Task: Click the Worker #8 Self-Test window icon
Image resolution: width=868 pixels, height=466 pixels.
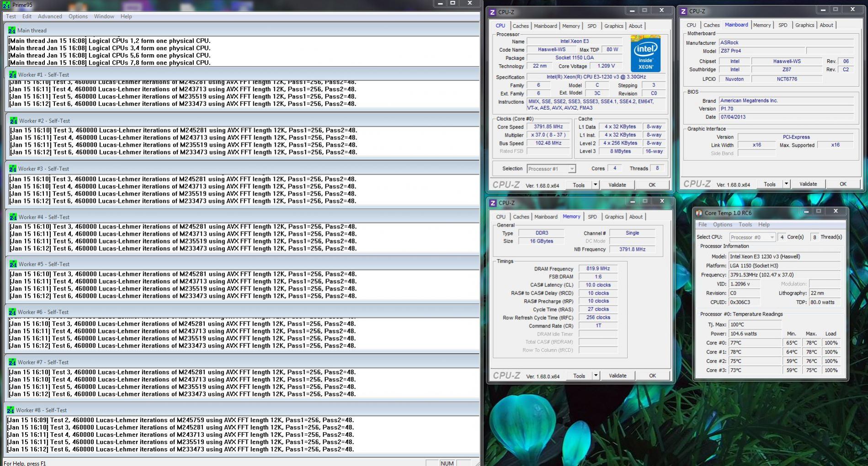Action: click(11, 410)
